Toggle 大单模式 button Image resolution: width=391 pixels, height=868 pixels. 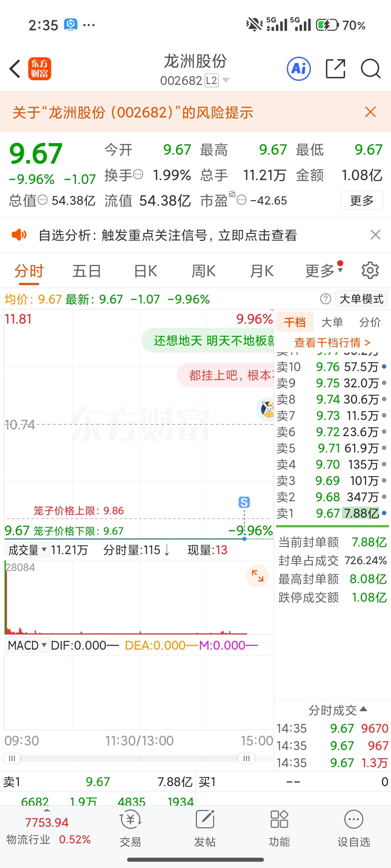pyautogui.click(x=361, y=299)
